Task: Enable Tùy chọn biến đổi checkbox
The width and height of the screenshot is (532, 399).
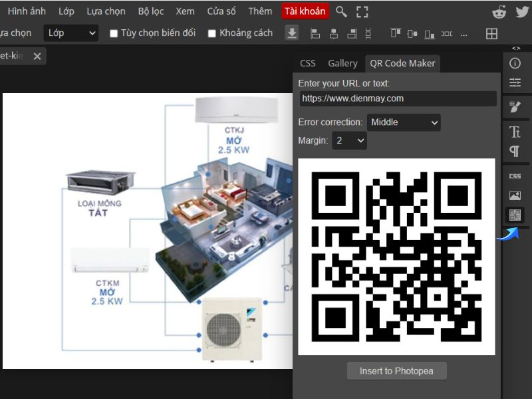Action: tap(114, 33)
